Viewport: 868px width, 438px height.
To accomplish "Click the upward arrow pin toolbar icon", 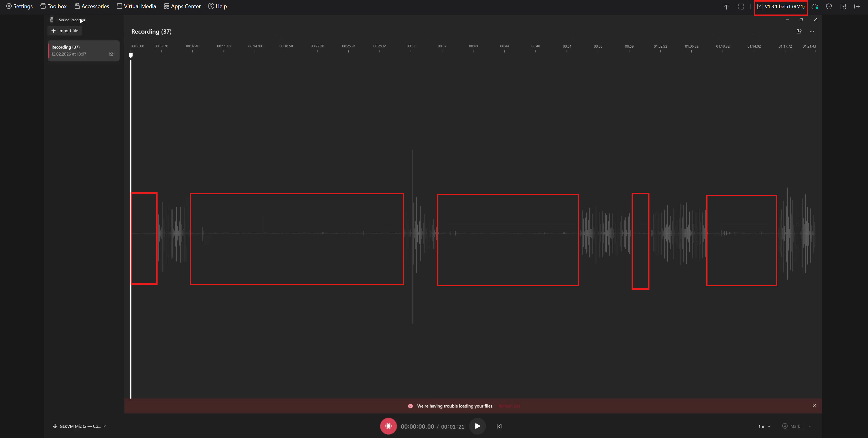I will pos(726,6).
